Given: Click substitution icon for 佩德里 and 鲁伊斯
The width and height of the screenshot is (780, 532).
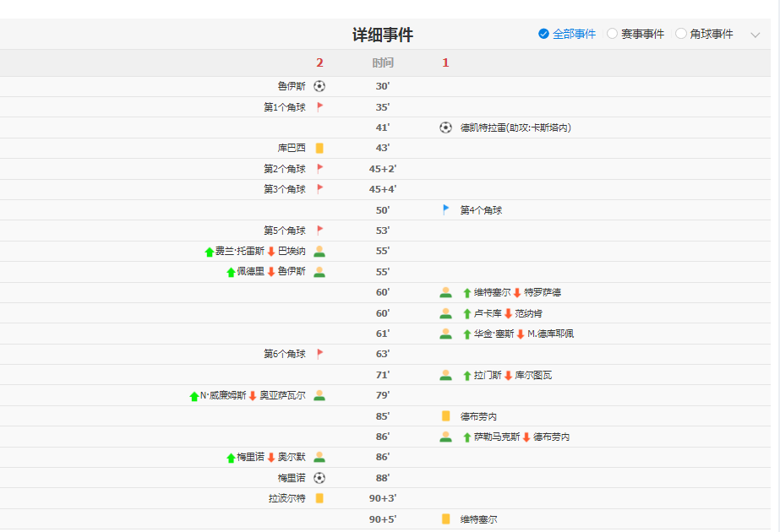Looking at the screenshot, I should click(x=319, y=272).
